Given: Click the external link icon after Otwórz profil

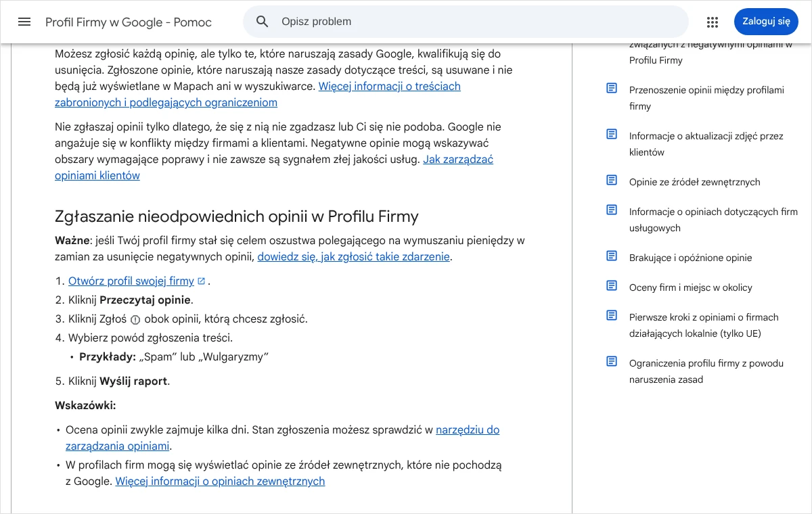Looking at the screenshot, I should point(201,281).
